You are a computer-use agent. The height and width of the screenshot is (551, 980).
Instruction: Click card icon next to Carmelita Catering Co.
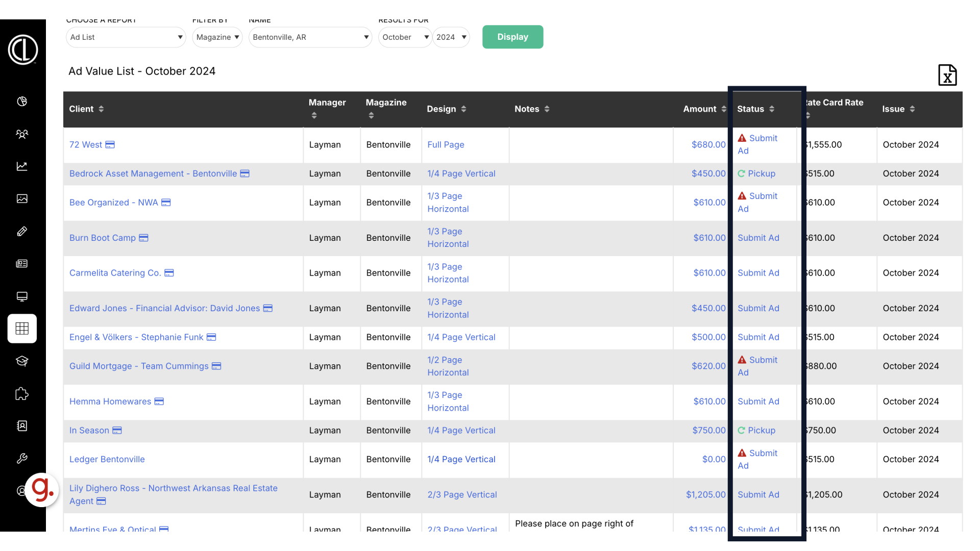169,273
